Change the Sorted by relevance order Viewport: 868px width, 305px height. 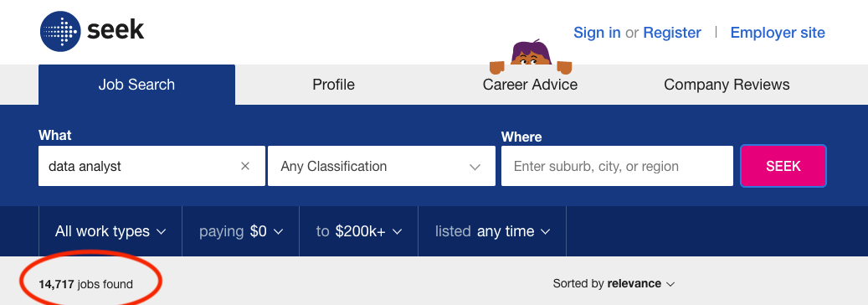pos(614,284)
